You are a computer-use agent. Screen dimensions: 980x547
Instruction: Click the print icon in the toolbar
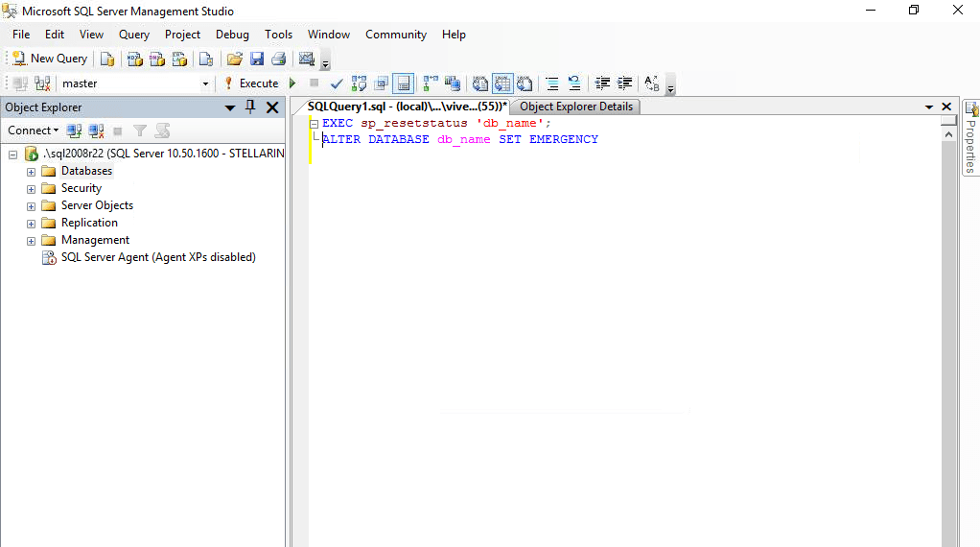coord(279,59)
